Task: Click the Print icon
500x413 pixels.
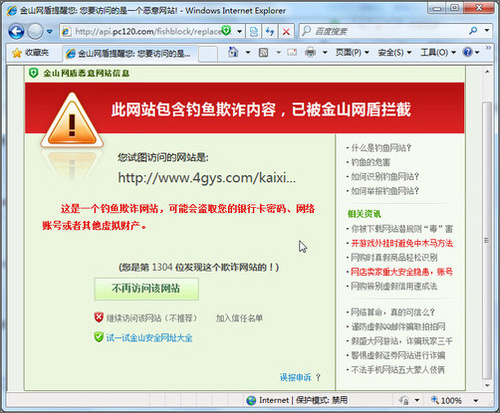Action: tap(310, 52)
